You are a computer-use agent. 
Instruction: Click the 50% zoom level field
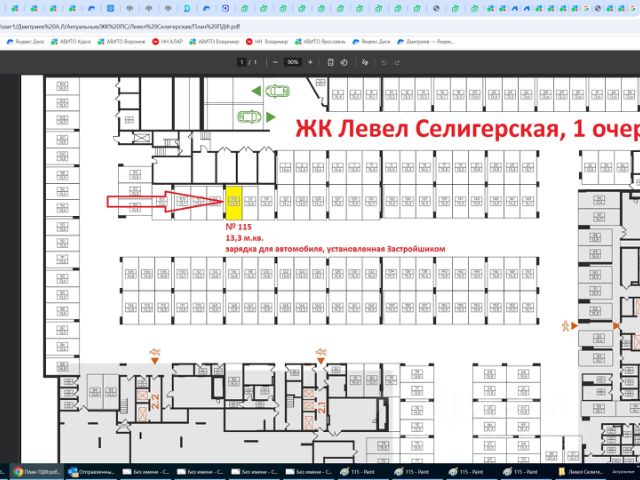(x=293, y=62)
